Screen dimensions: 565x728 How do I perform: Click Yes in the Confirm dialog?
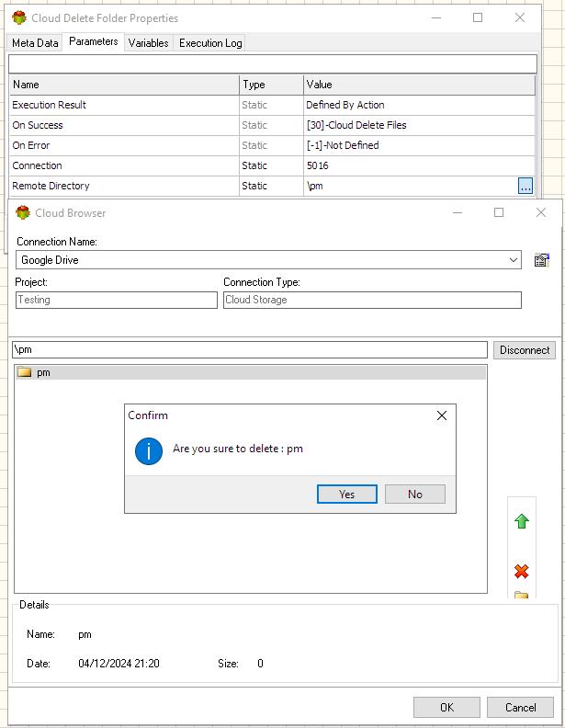(x=346, y=494)
